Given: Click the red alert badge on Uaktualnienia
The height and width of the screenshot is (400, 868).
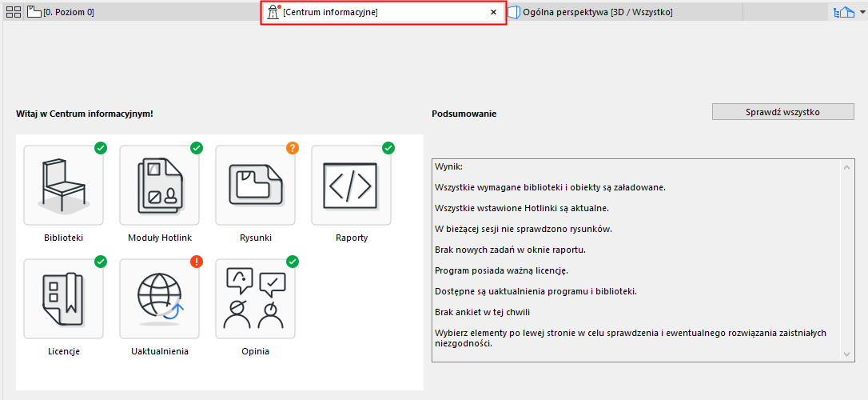Looking at the screenshot, I should point(197,262).
